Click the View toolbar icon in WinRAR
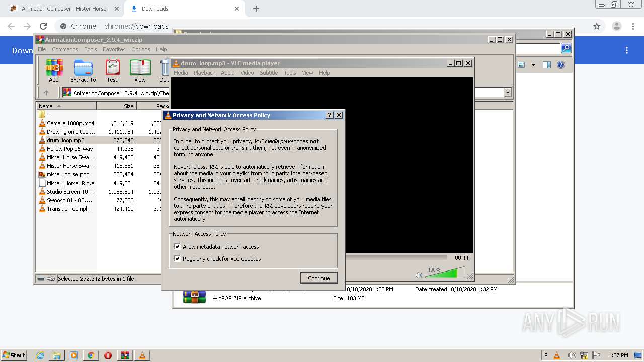The width and height of the screenshot is (644, 362). [x=140, y=71]
